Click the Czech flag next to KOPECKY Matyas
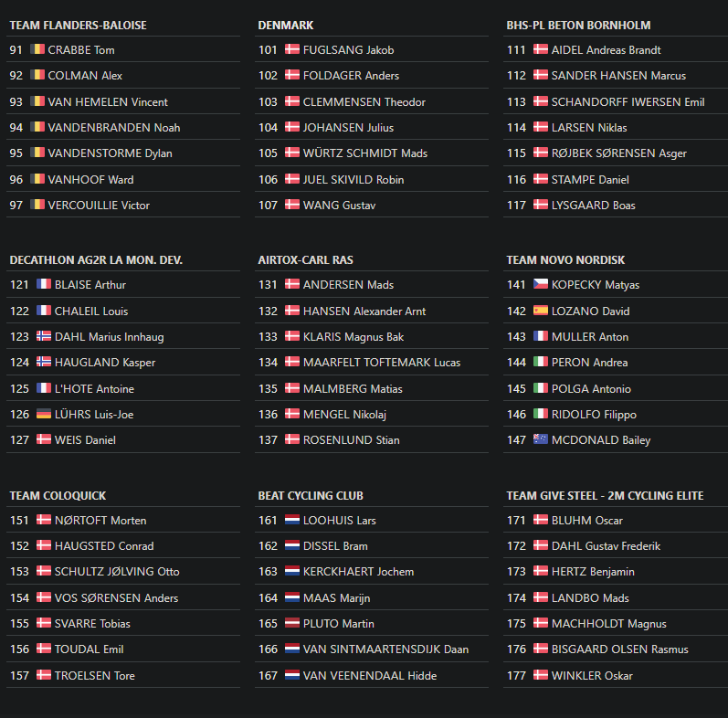 541,284
